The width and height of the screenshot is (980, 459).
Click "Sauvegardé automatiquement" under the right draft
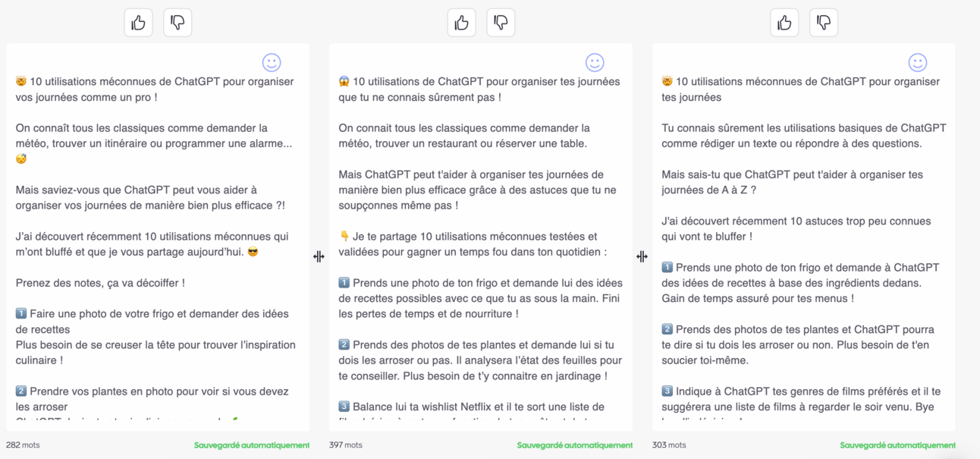(898, 445)
